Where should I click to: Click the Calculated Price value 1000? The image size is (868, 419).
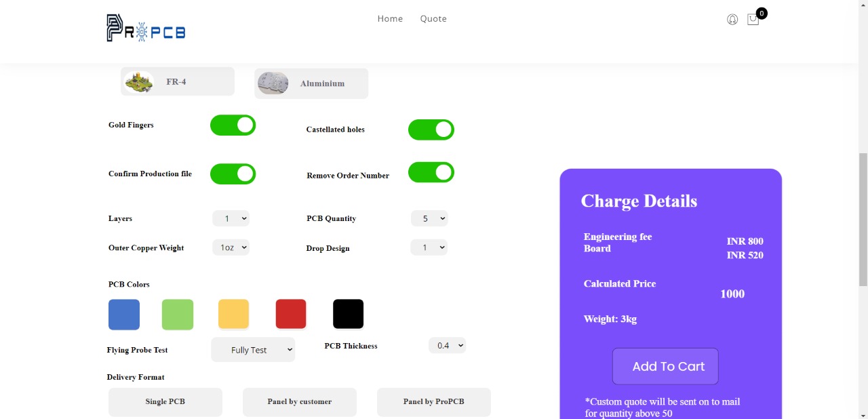[x=732, y=294]
